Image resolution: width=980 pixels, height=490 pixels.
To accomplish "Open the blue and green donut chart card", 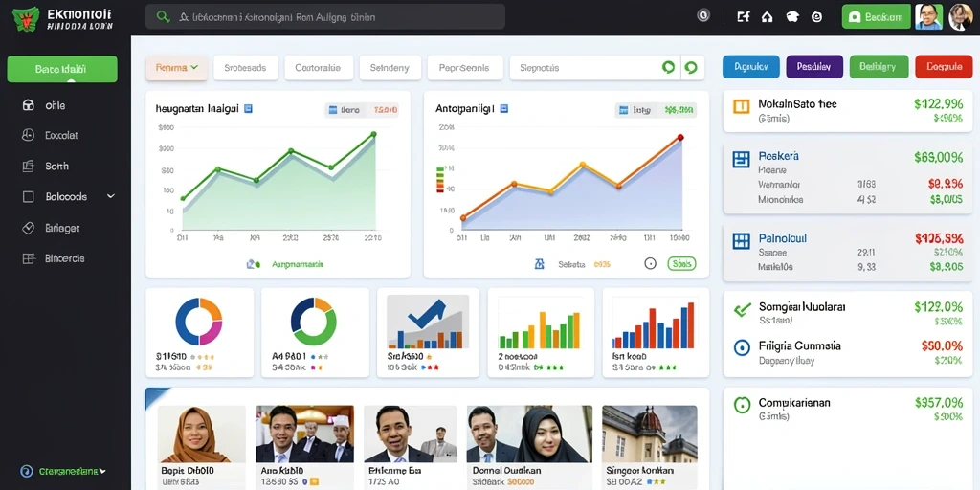I will coord(315,332).
